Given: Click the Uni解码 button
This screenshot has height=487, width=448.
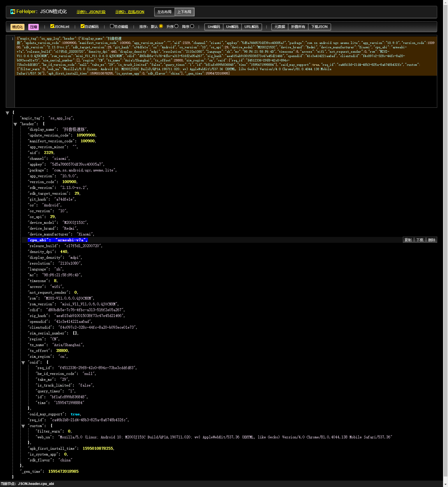Looking at the screenshot, I should tap(232, 27).
